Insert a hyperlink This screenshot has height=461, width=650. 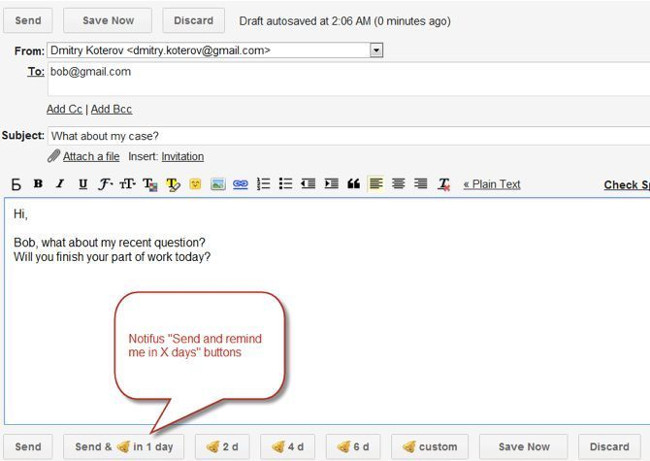(240, 184)
